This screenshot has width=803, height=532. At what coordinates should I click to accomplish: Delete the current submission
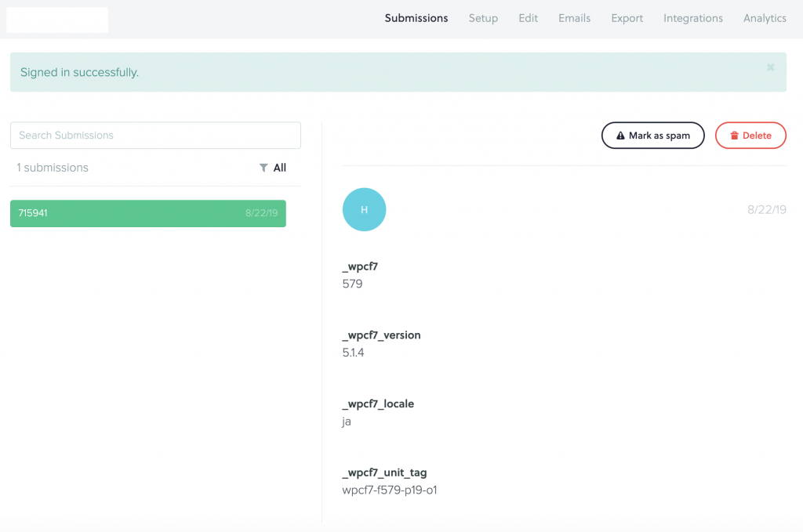tap(750, 136)
